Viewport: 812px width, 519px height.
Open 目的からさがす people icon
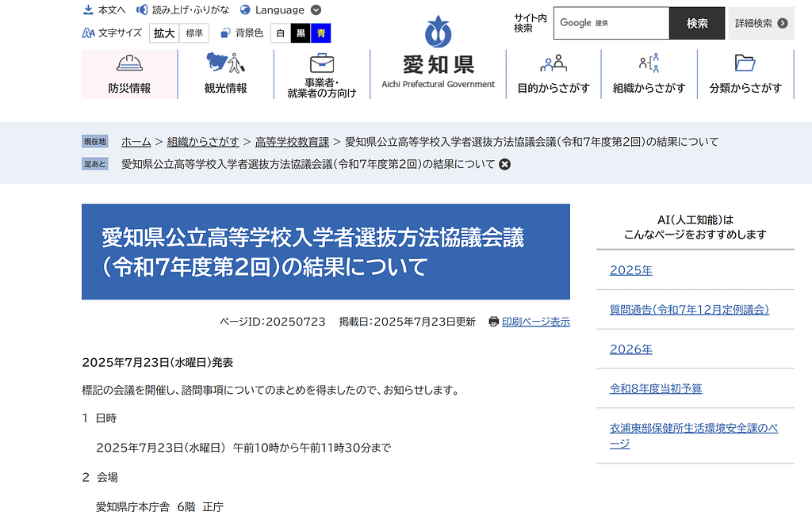tap(553, 62)
